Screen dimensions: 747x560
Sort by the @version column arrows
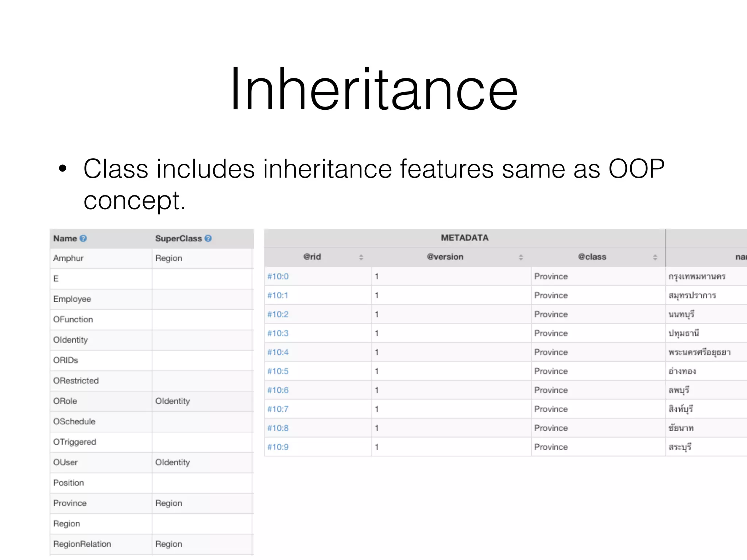point(521,257)
